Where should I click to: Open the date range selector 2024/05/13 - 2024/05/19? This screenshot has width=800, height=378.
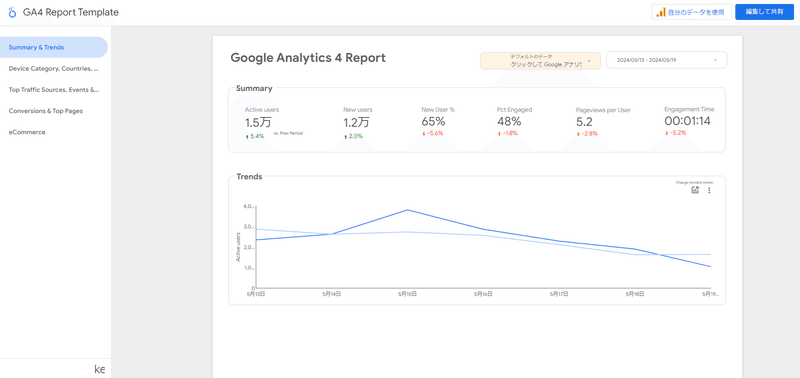666,60
